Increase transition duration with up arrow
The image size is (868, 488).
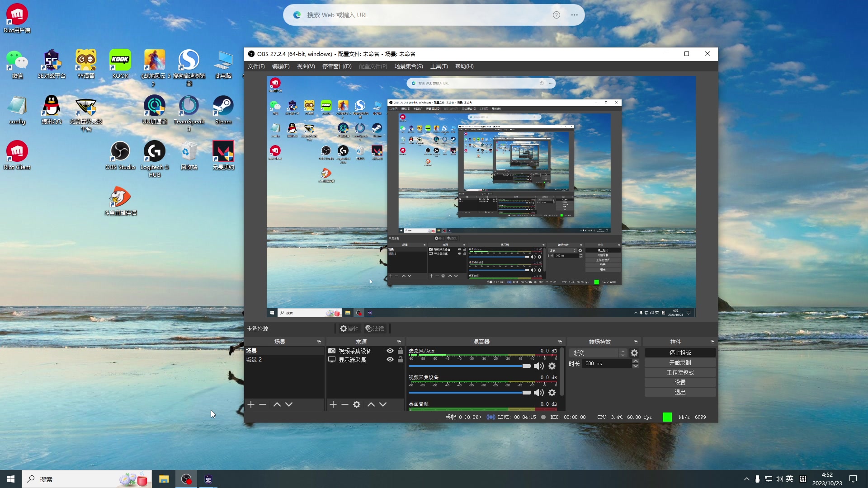635,361
